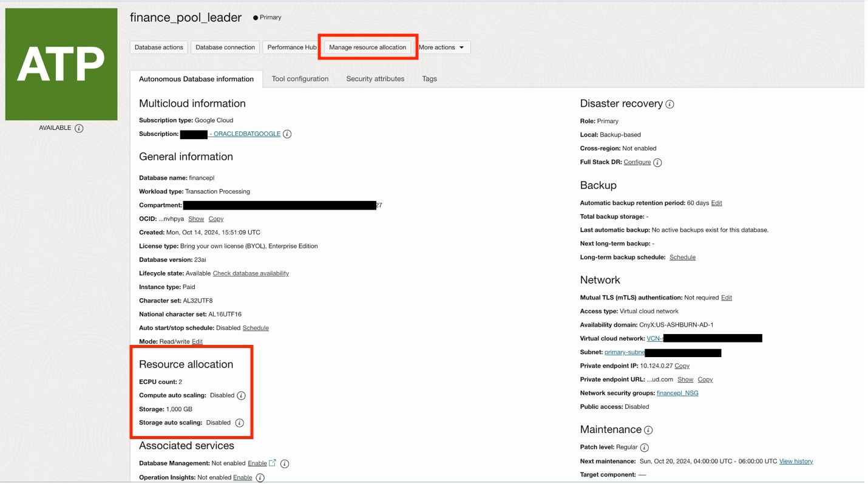Copy the private endpoint URL
This screenshot has width=868, height=484.
click(705, 380)
